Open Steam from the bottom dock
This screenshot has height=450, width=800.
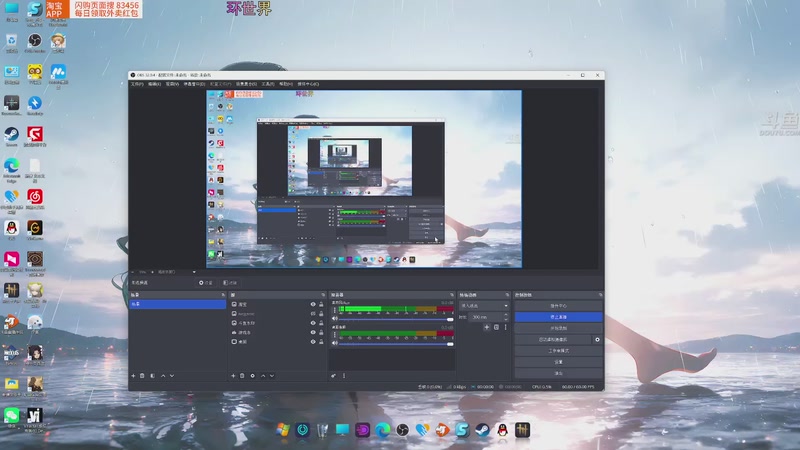point(482,430)
